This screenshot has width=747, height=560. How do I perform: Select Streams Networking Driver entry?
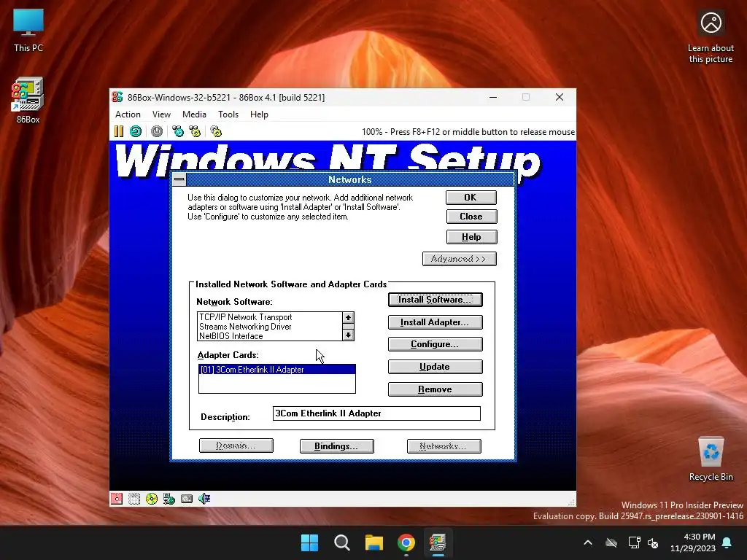[x=270, y=327]
